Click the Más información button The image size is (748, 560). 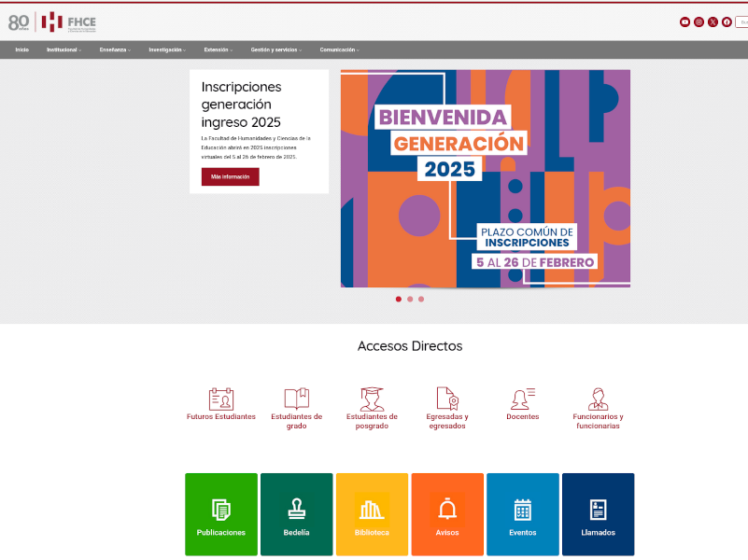pos(230,176)
